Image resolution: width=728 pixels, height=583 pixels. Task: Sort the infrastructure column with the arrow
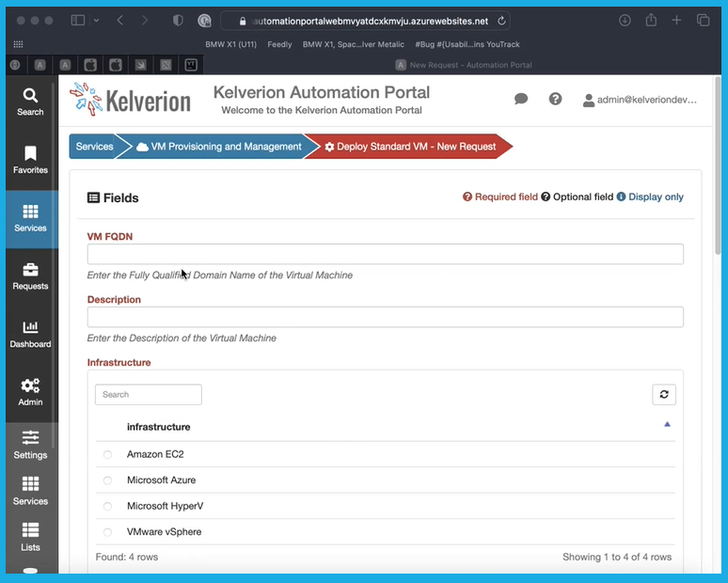(667, 424)
